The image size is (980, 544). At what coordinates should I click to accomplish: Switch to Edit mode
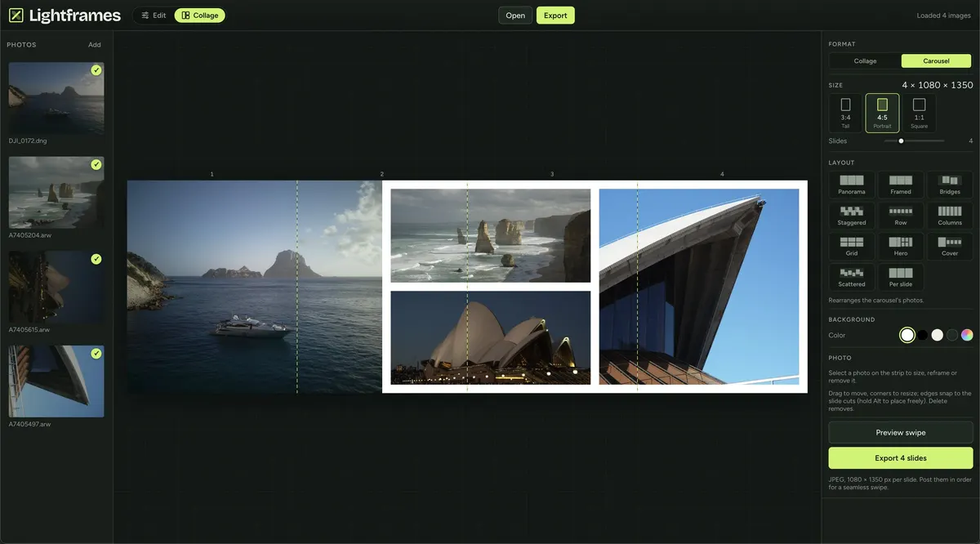pos(154,16)
